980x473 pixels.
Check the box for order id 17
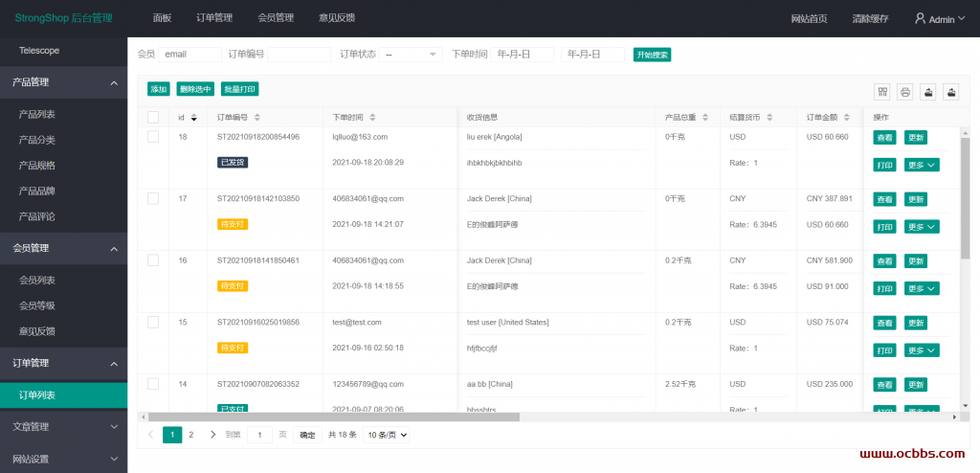[x=153, y=198]
